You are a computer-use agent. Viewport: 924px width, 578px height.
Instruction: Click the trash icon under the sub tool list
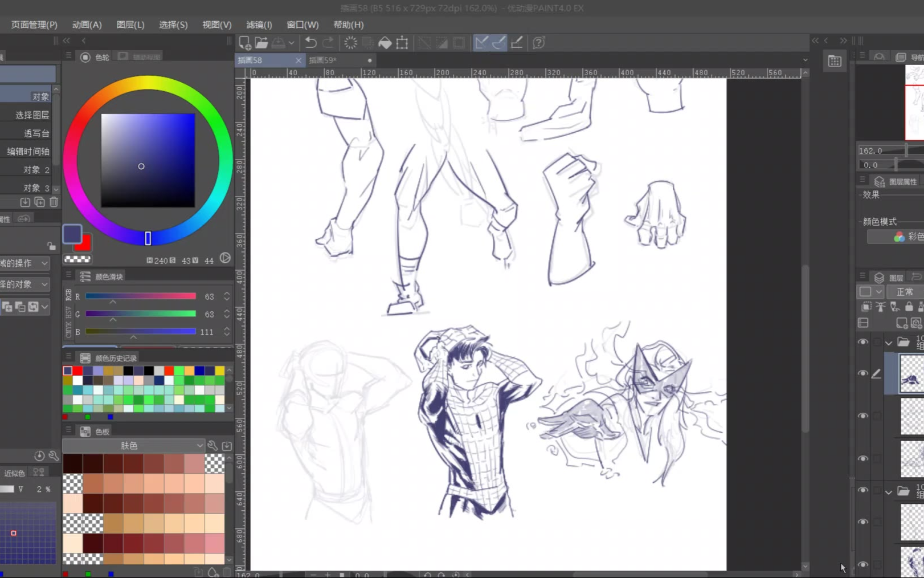[x=54, y=202]
